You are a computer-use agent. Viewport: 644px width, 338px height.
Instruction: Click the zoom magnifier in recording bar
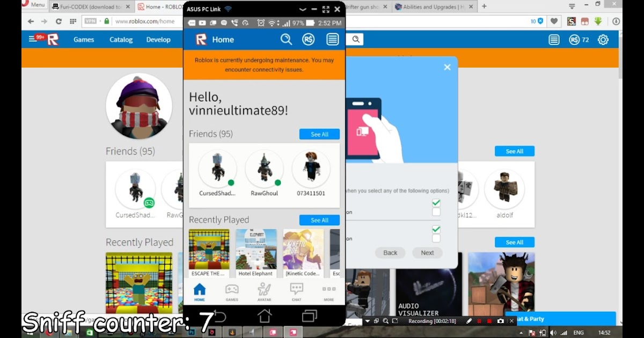click(385, 321)
